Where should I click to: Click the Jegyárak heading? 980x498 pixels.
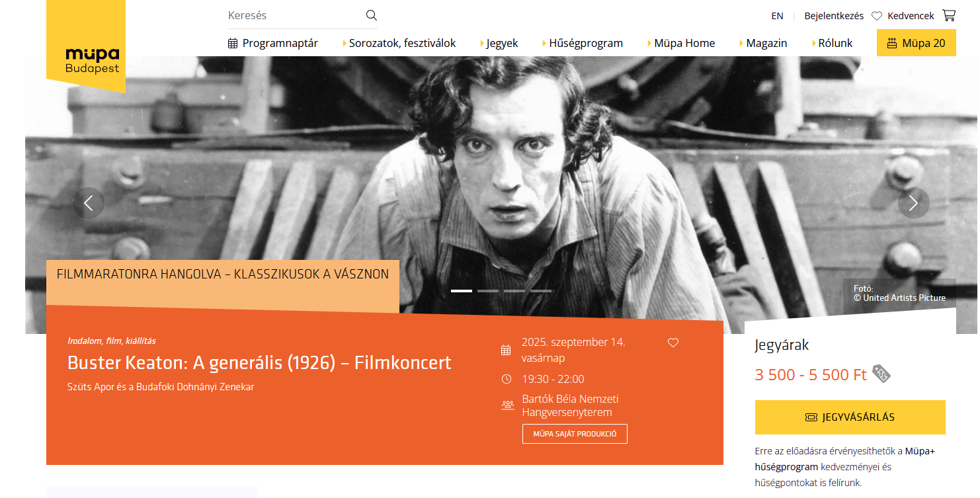click(782, 345)
